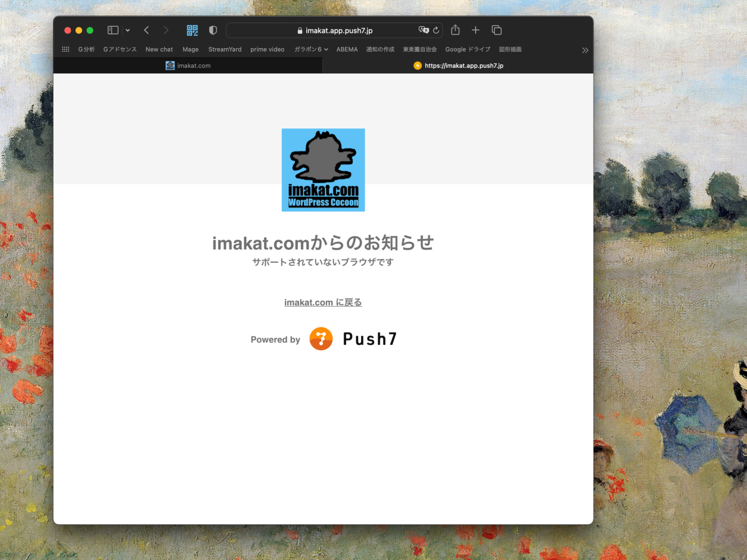Show the tab overview
The width and height of the screenshot is (747, 560).
click(497, 30)
